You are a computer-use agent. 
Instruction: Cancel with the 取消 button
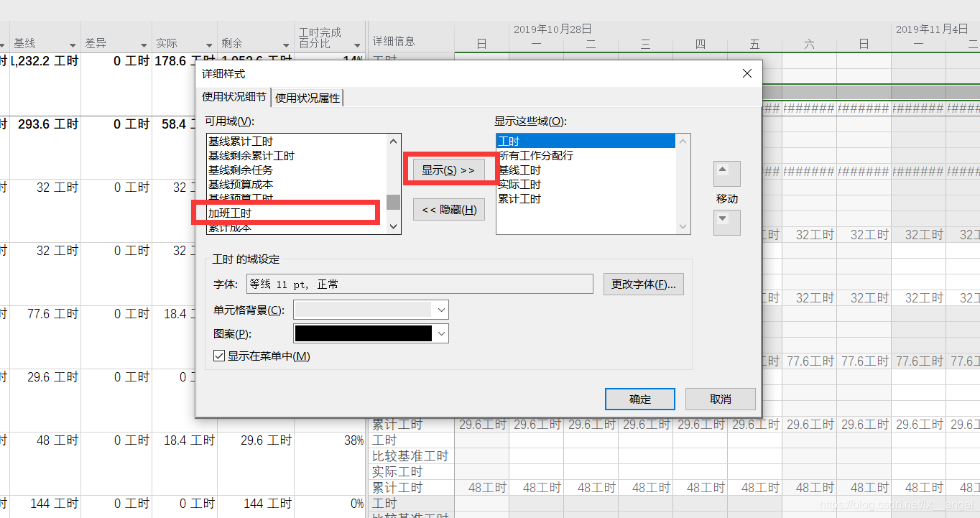pos(720,399)
